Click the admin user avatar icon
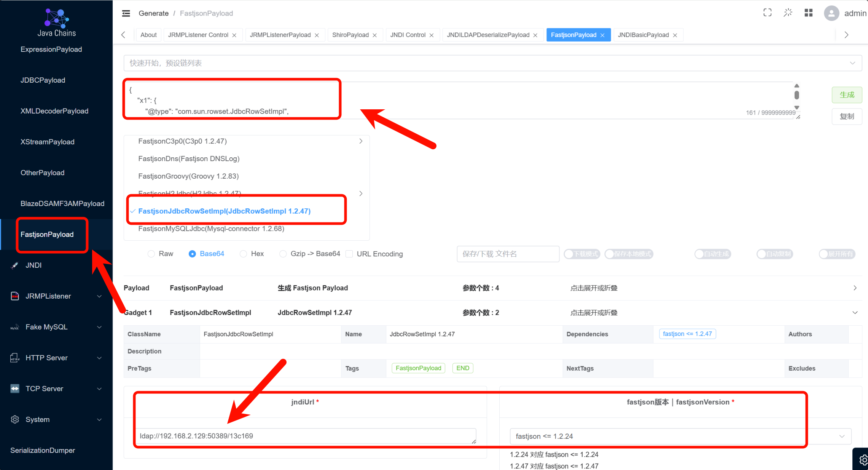Screen dimensions: 868x470 click(x=831, y=13)
